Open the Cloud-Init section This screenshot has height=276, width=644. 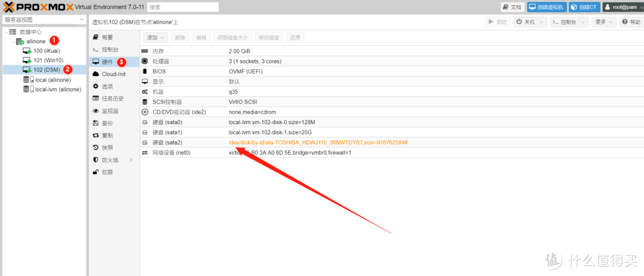113,74
